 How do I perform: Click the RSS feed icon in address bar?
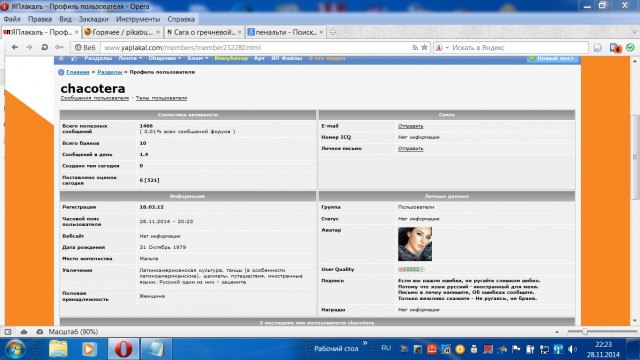(x=415, y=48)
